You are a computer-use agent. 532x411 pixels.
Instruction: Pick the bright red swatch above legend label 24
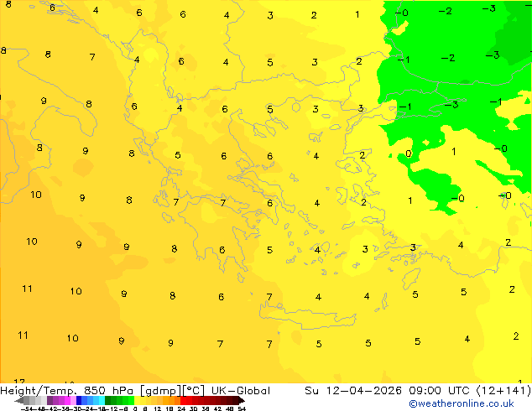(x=183, y=400)
